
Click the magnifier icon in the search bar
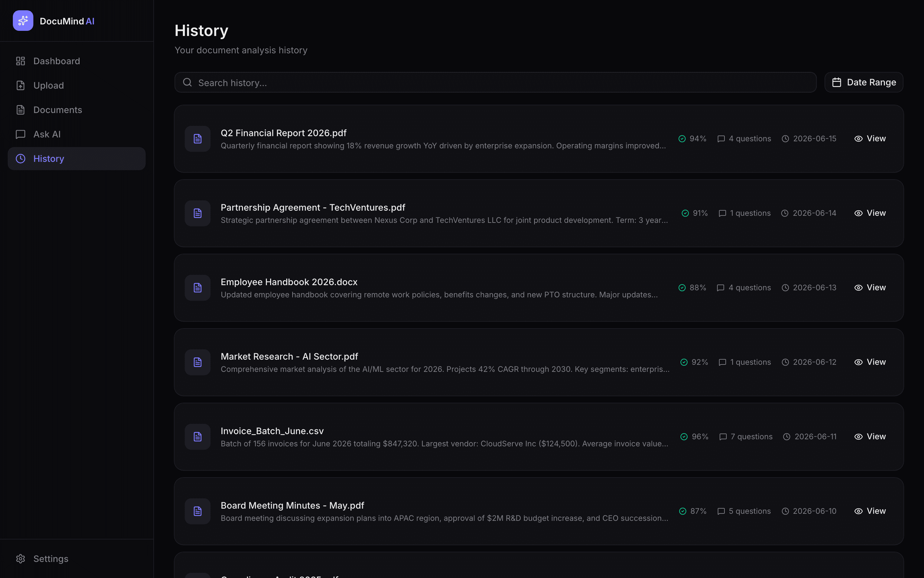click(x=187, y=83)
